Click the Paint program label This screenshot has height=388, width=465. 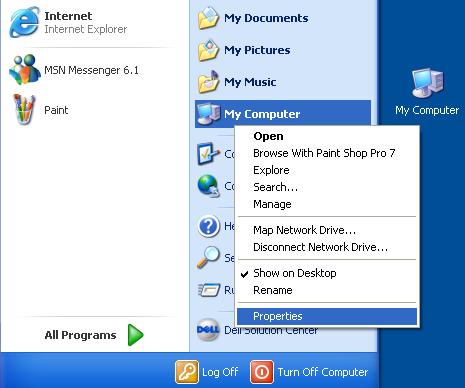click(56, 110)
